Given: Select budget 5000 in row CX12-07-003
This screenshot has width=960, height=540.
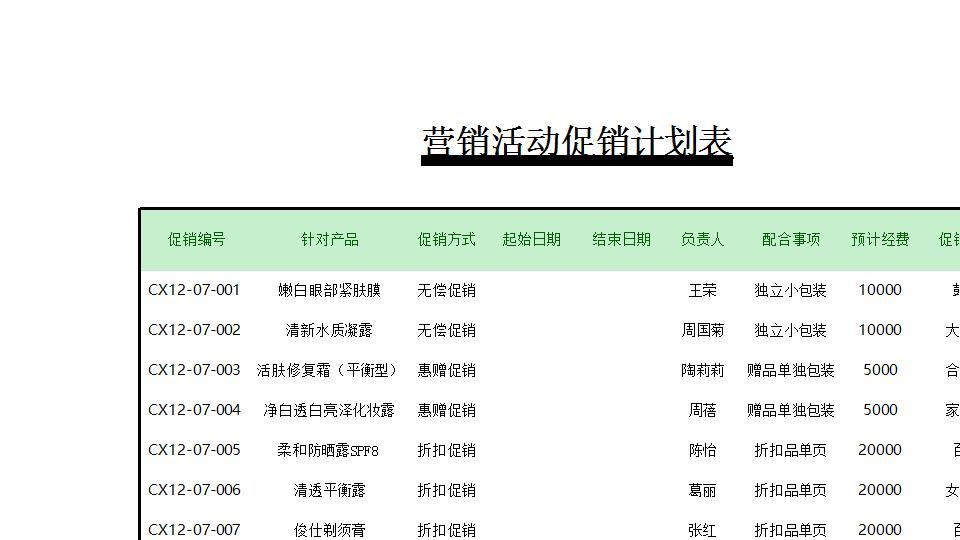Looking at the screenshot, I should coord(880,370).
